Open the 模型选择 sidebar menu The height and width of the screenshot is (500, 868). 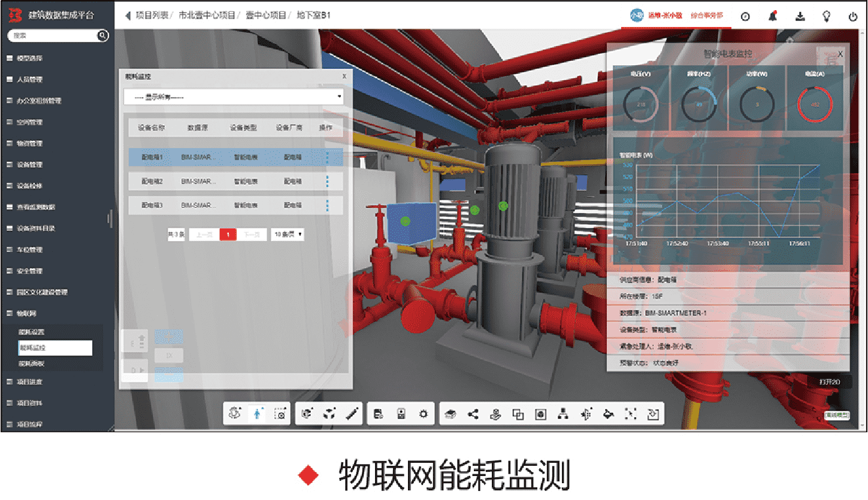coord(29,58)
